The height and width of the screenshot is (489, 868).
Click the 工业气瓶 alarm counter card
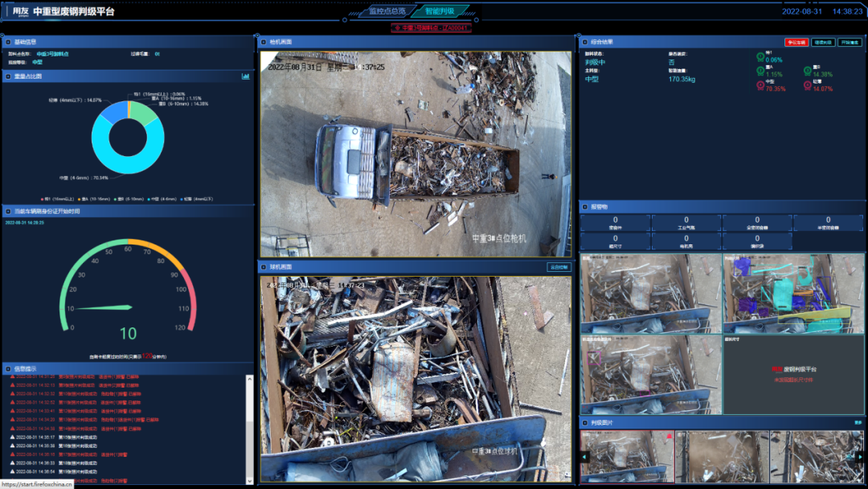[686, 223]
